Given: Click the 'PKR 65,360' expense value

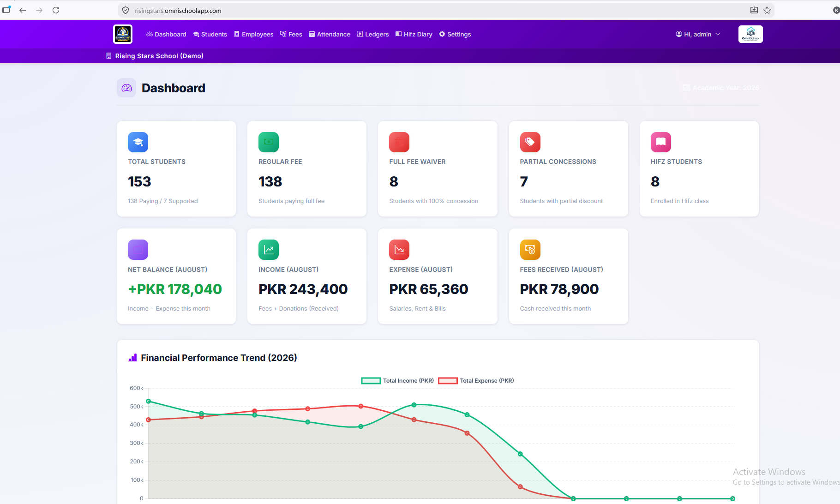Looking at the screenshot, I should click(429, 289).
